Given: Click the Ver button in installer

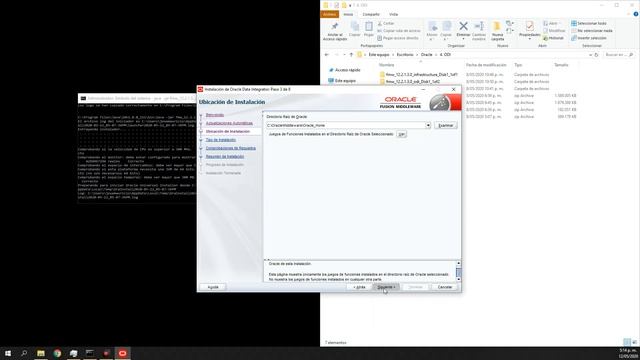Looking at the screenshot, I should click(x=401, y=134).
